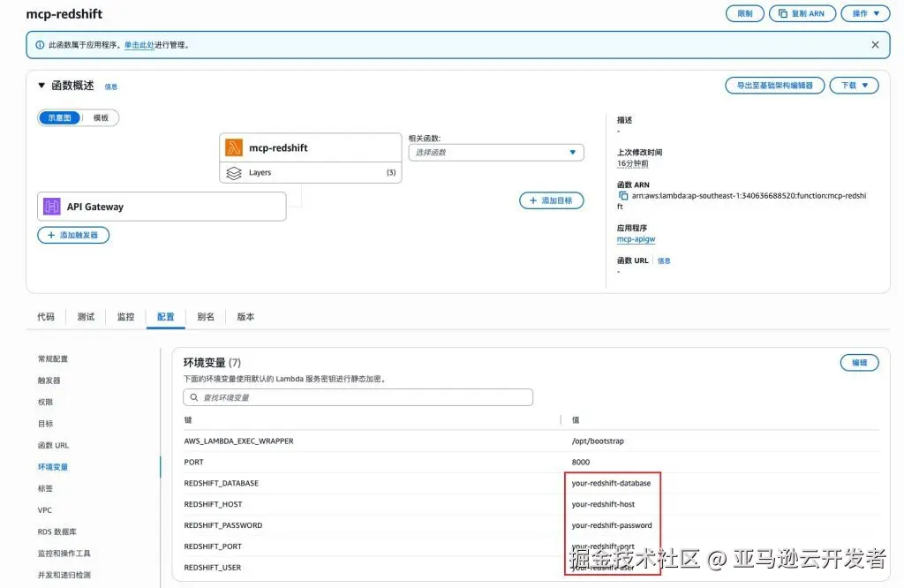The height and width of the screenshot is (588, 904).
Task: Open the 测试 tab
Action: (86, 316)
